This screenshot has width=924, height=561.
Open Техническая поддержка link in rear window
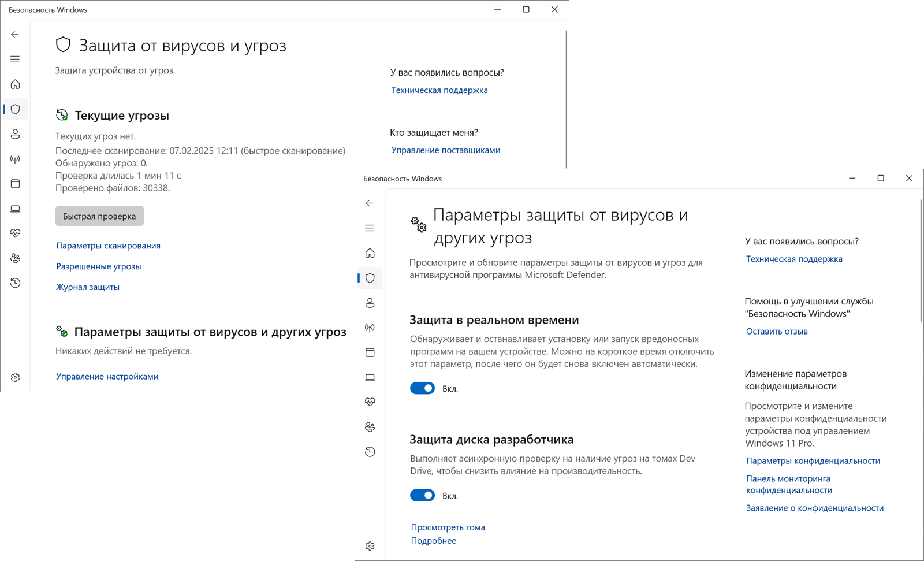tap(439, 90)
